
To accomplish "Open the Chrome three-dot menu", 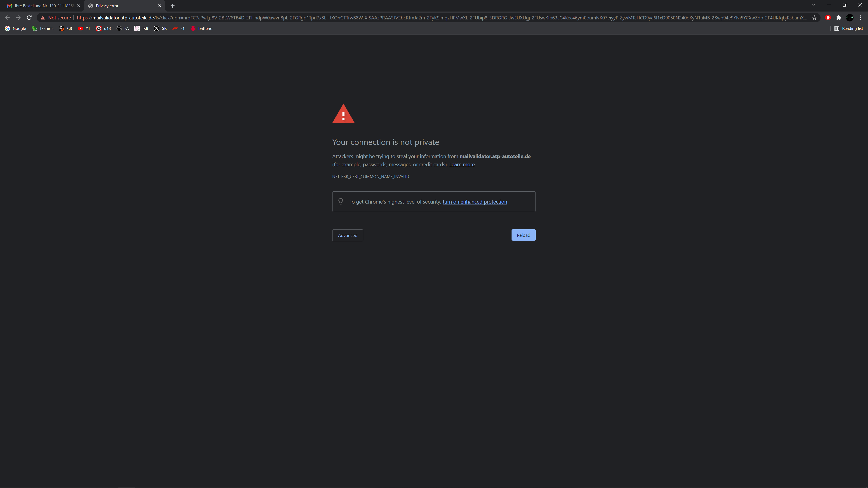I will point(860,18).
